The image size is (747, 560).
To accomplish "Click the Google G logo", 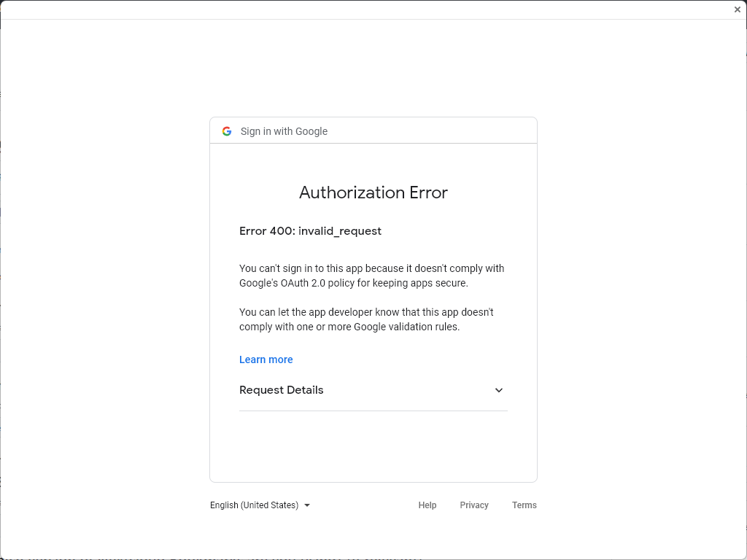I will [227, 131].
